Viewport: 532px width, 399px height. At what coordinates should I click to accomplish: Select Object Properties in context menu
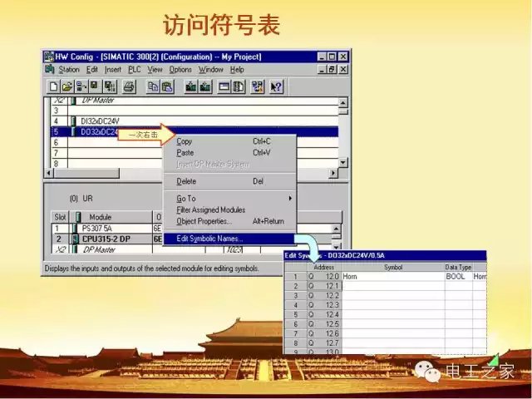[204, 221]
